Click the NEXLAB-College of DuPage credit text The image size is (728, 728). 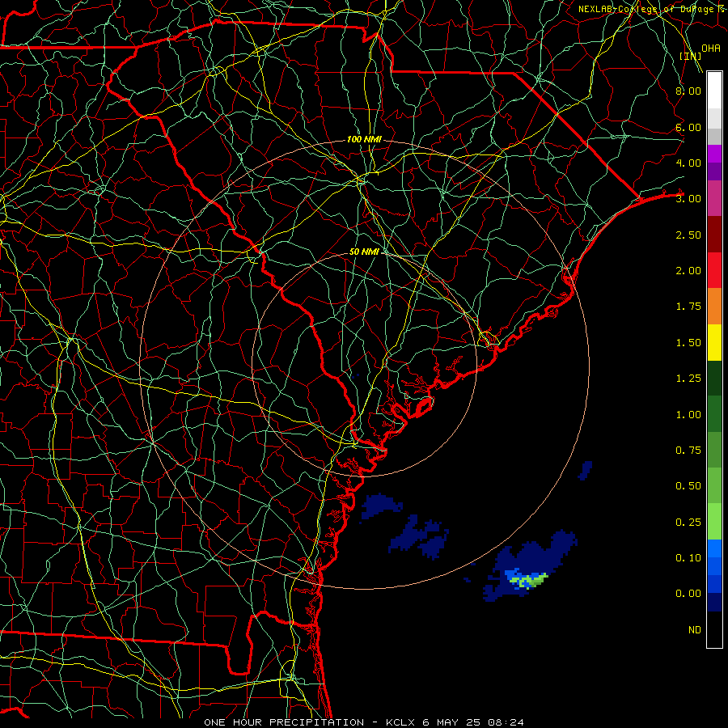tap(652, 9)
